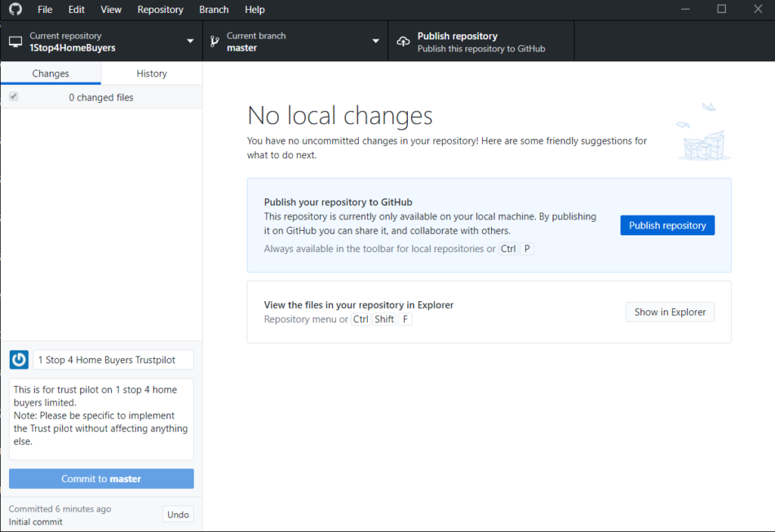This screenshot has height=532, width=775.
Task: Open the Help menu
Action: tap(254, 9)
